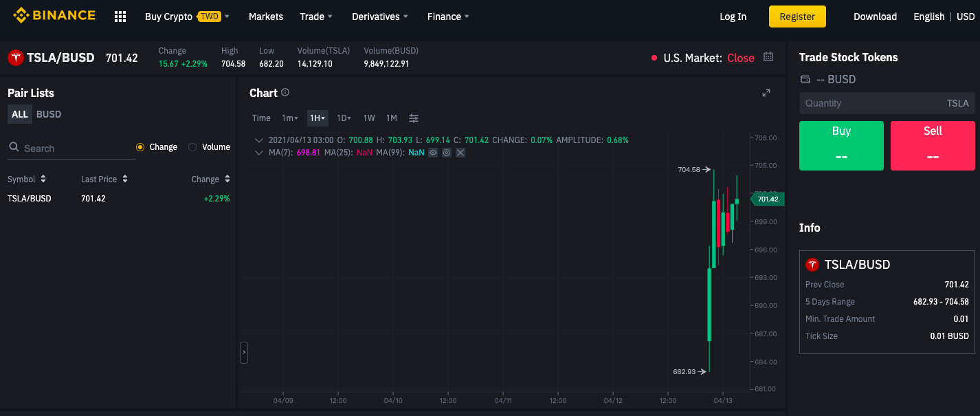Open the Markets menu item
The height and width of the screenshot is (416, 980).
click(x=265, y=16)
